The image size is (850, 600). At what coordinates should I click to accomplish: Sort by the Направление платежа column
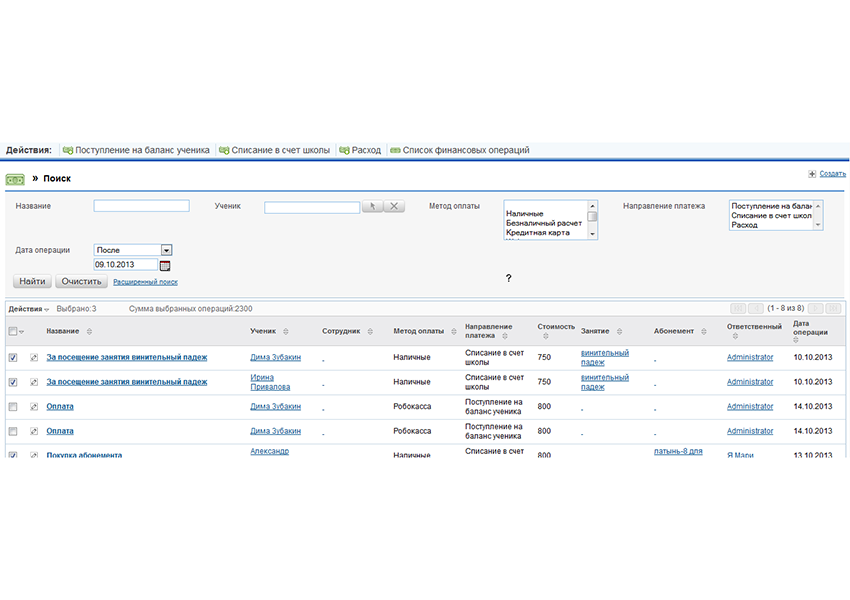[x=488, y=331]
